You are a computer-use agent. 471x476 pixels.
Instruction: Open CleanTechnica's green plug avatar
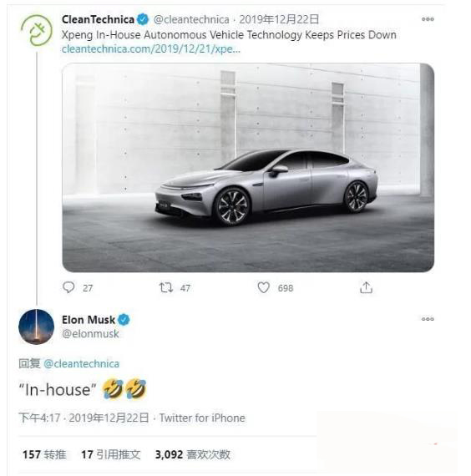click(x=37, y=30)
